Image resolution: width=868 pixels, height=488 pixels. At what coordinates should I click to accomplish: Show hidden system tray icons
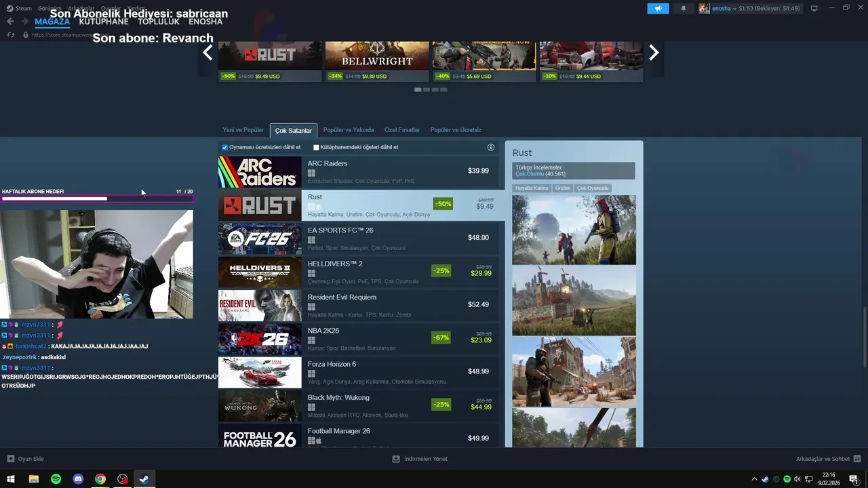754,479
